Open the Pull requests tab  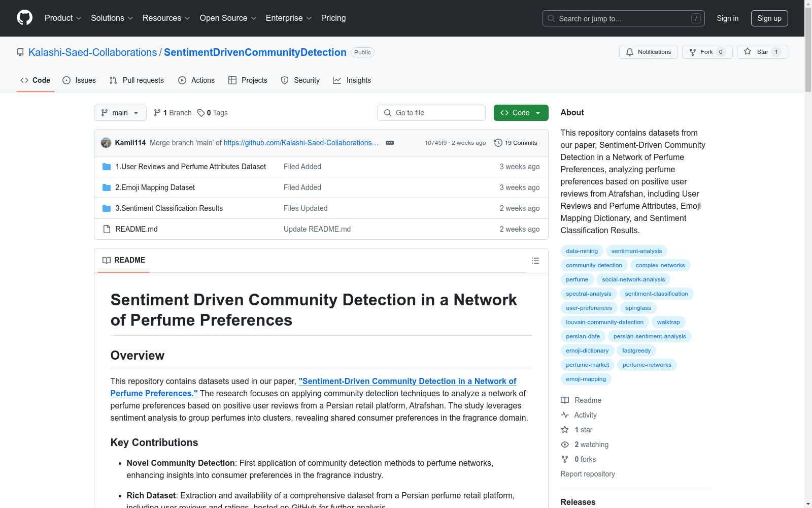point(137,80)
